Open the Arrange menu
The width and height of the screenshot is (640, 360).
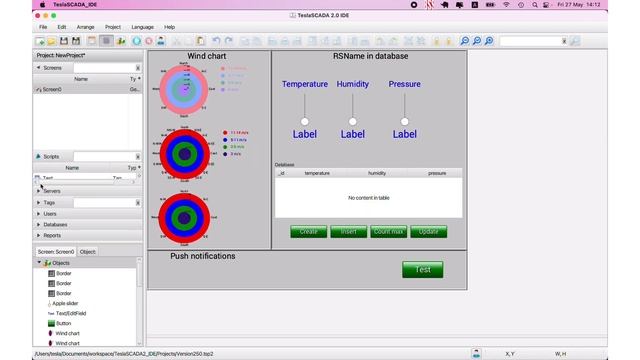click(x=85, y=27)
